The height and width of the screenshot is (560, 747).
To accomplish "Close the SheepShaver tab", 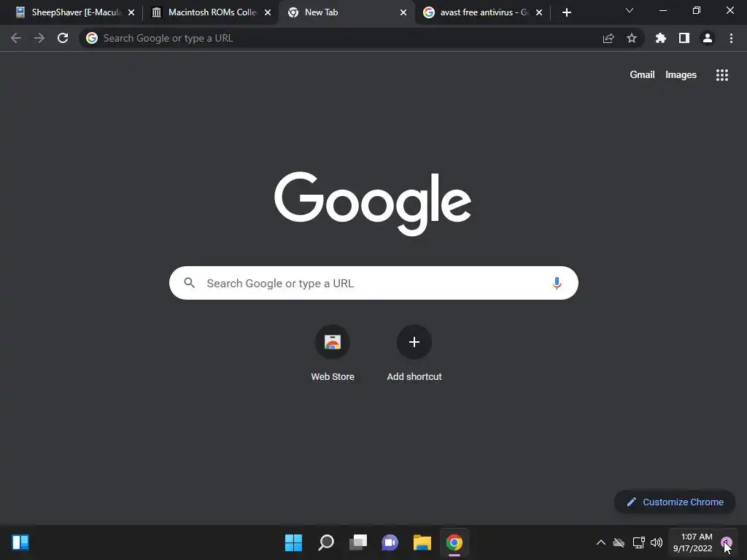I will 131,12.
